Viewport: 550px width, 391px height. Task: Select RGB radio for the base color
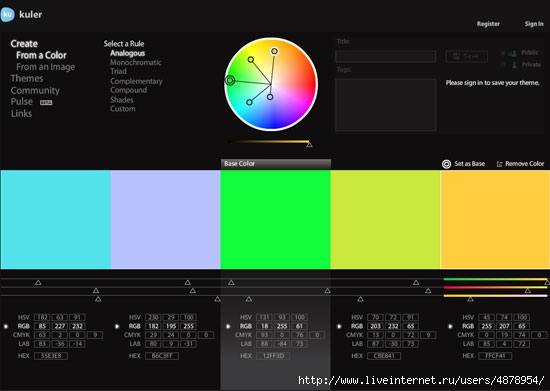point(228,326)
